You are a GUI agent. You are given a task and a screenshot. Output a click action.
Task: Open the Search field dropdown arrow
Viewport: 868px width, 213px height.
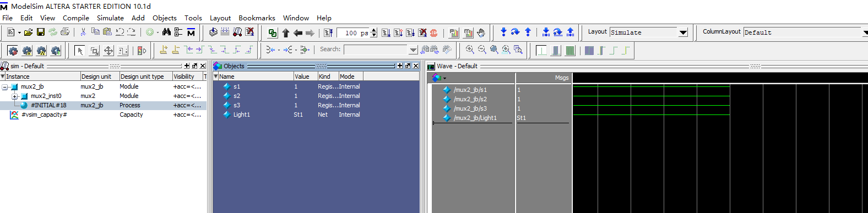413,50
